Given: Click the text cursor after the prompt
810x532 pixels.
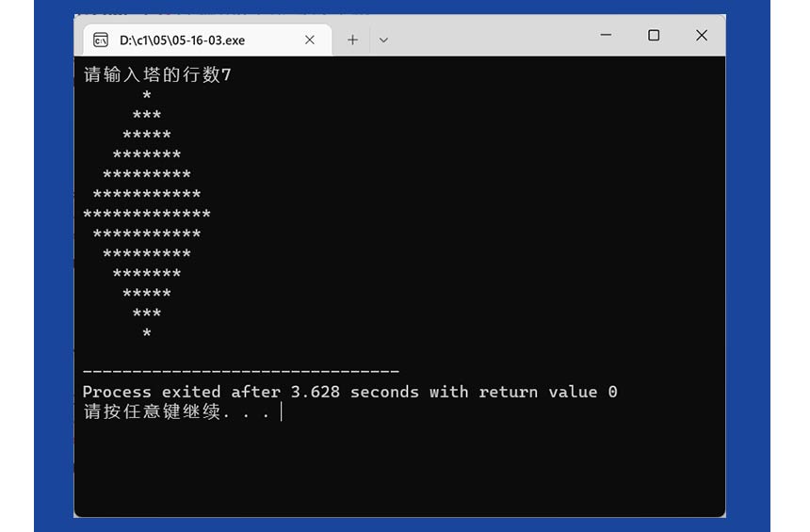Looking at the screenshot, I should tap(281, 412).
